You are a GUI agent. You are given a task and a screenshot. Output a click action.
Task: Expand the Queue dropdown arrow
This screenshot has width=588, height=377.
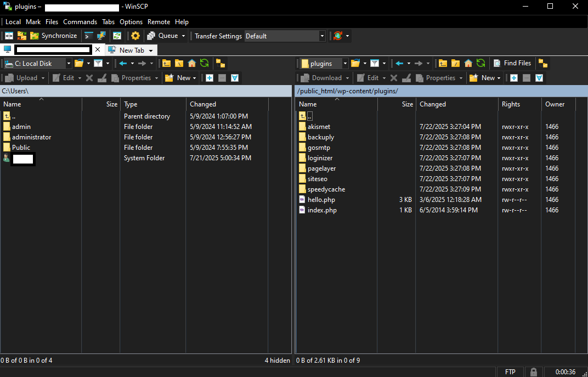click(x=183, y=36)
